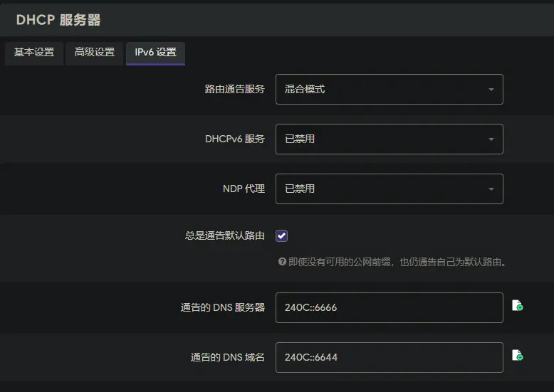Open the 高级设置 tab
The width and height of the screenshot is (554, 392).
point(95,53)
